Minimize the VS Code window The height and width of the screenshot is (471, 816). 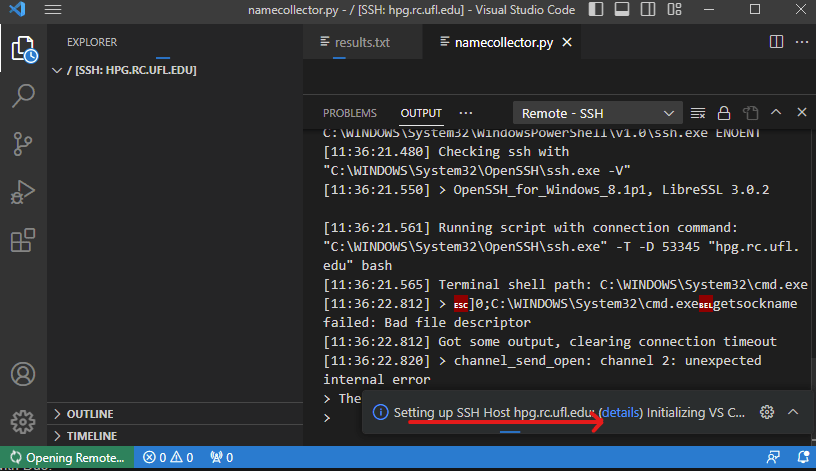pyautogui.click(x=709, y=9)
